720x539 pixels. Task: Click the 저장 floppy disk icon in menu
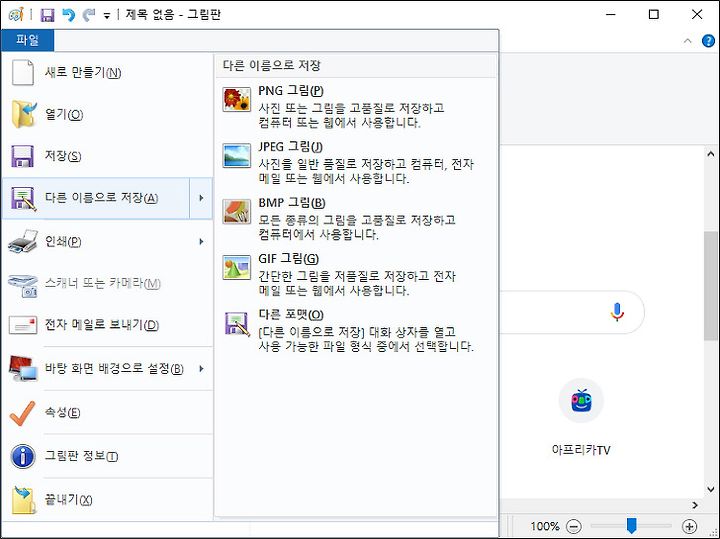(22, 156)
